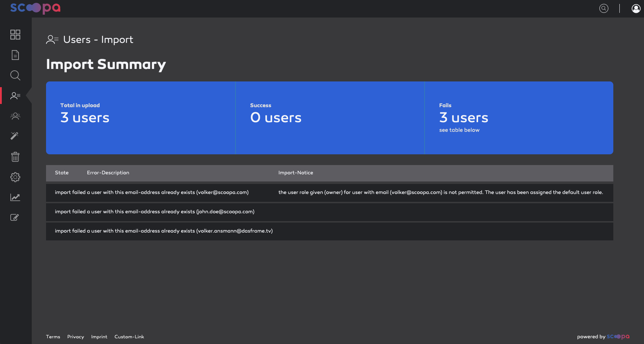Viewport: 644px width, 344px height.
Task: Open the Terms footer link
Action: [53, 336]
